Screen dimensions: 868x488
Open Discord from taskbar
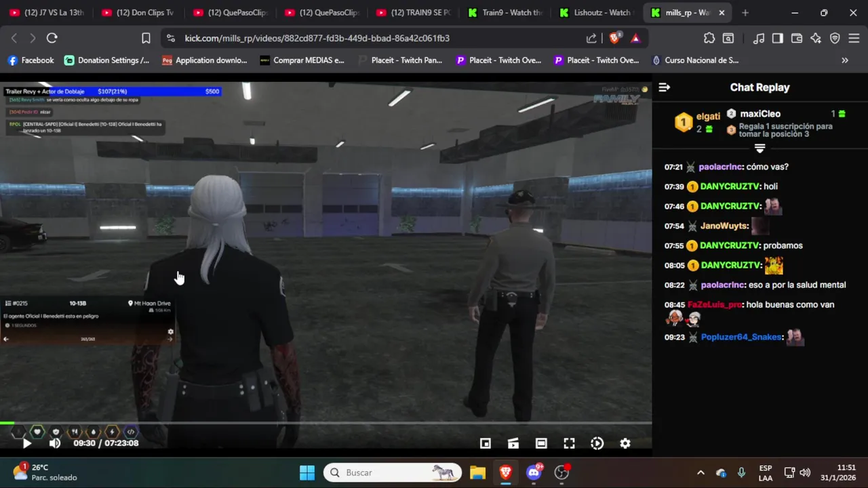click(534, 472)
